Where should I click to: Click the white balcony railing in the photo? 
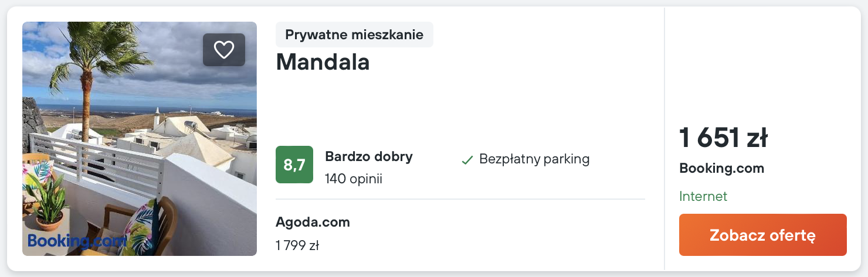click(97, 164)
